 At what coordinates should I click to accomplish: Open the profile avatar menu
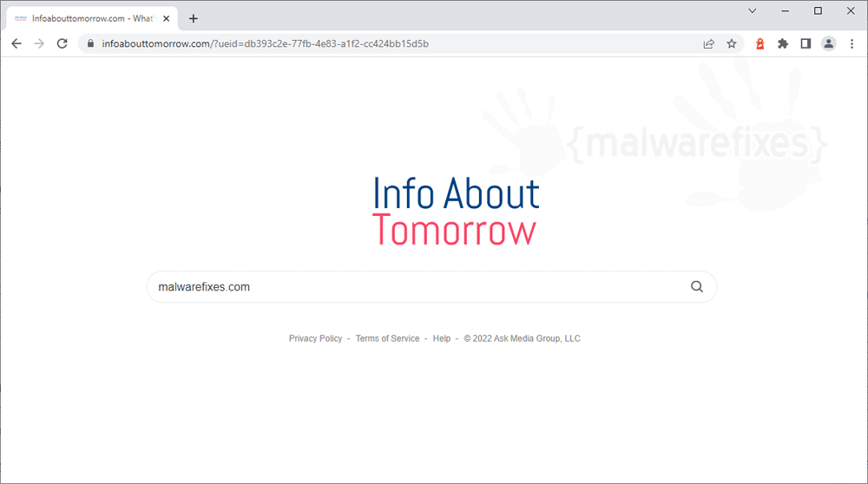(x=828, y=43)
